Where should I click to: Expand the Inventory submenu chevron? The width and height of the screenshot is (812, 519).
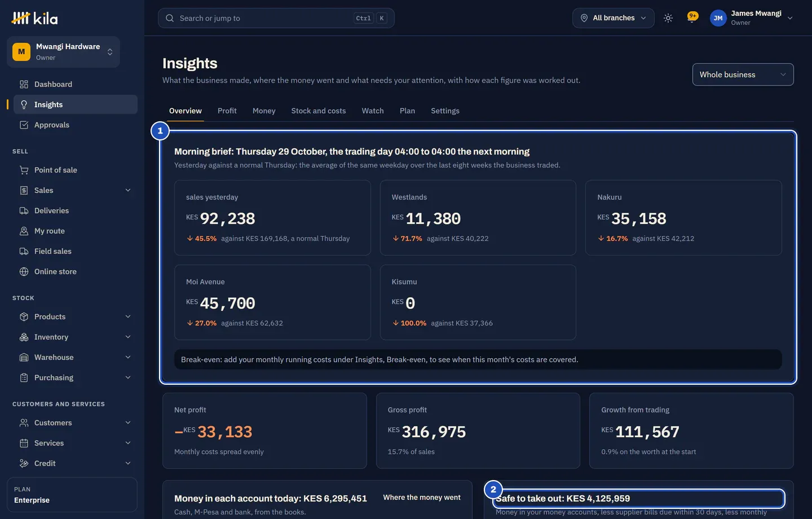[x=128, y=337]
